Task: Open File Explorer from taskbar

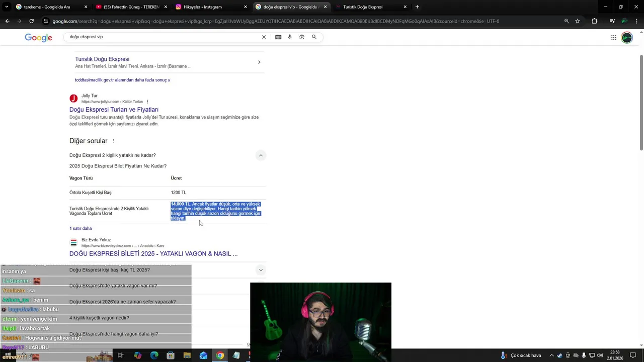Action: pos(187,355)
